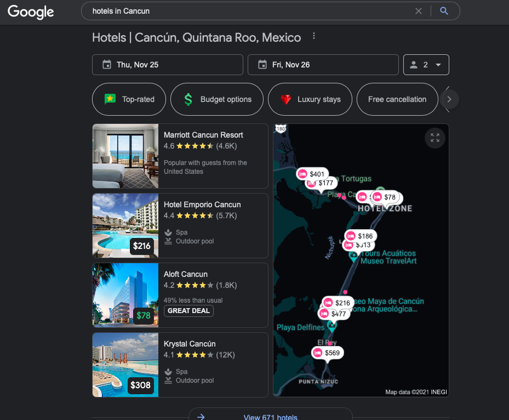Select the Free cancellation filter chip
This screenshot has height=420, width=509.
coord(397,99)
